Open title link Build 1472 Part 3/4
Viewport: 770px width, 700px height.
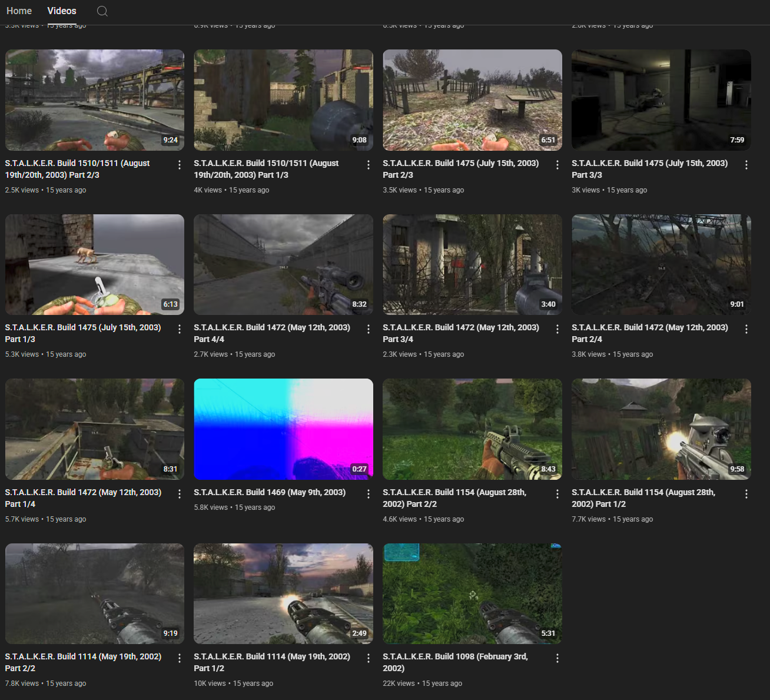pyautogui.click(x=461, y=333)
